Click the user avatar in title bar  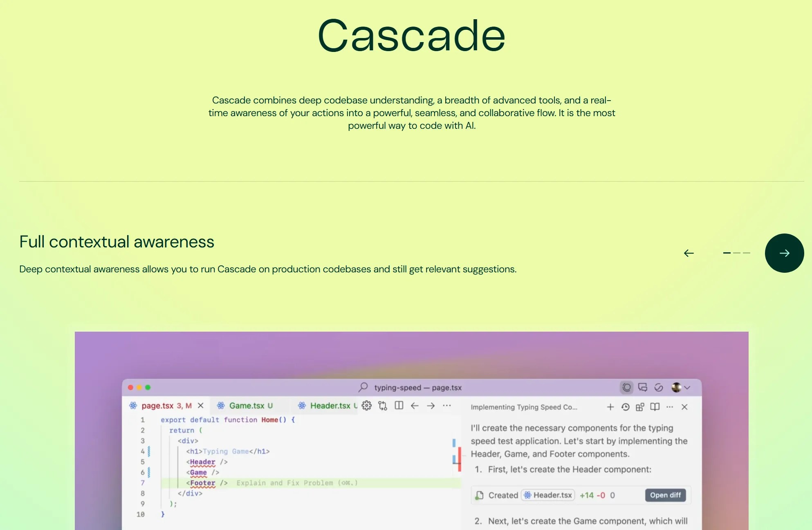pyautogui.click(x=676, y=387)
